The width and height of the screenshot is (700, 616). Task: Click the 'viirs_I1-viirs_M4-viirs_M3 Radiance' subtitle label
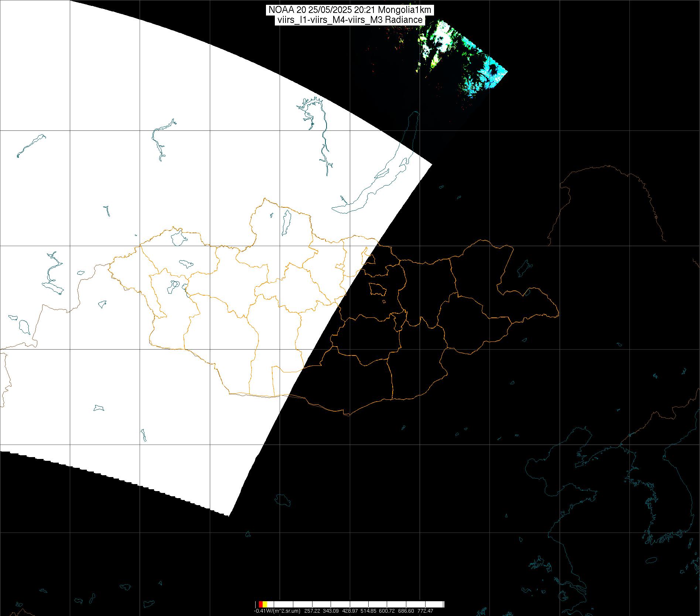click(349, 20)
